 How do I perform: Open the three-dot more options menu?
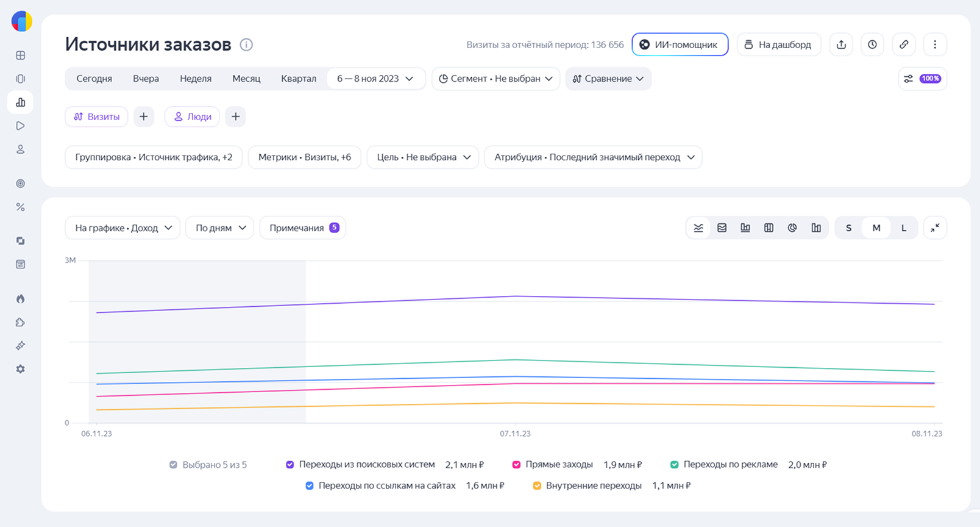point(935,45)
